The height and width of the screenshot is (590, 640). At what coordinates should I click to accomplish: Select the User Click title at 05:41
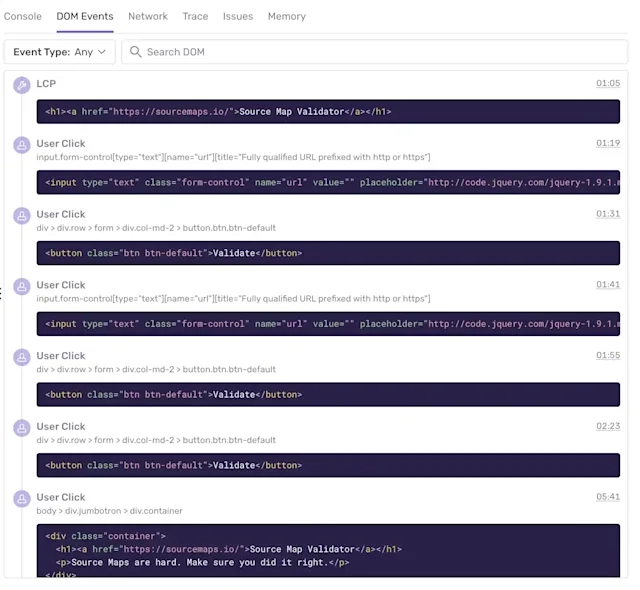pyautogui.click(x=61, y=497)
